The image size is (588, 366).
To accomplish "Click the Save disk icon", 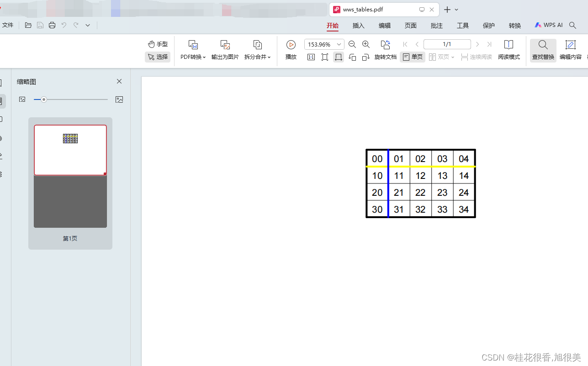I will [40, 25].
